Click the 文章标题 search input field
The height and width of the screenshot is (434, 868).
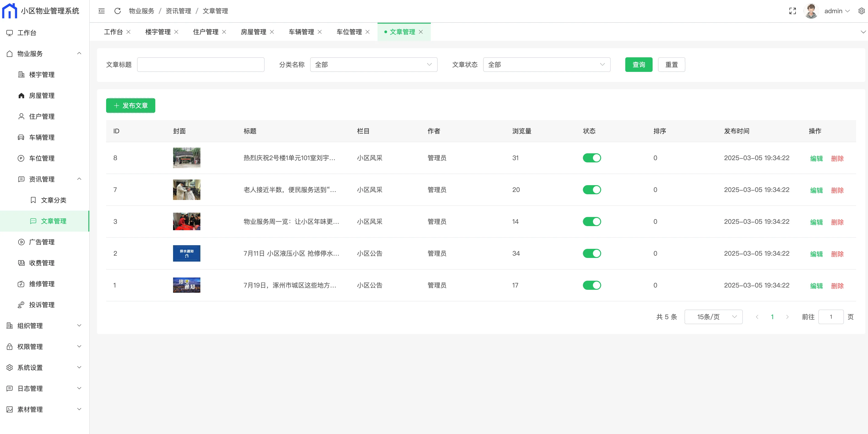coord(200,65)
